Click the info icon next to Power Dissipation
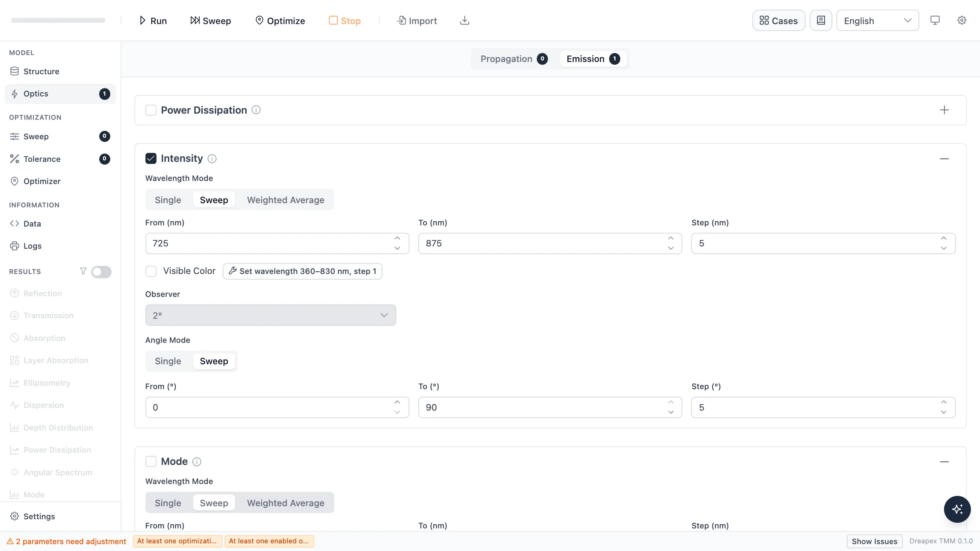The height and width of the screenshot is (551, 980). pos(256,110)
